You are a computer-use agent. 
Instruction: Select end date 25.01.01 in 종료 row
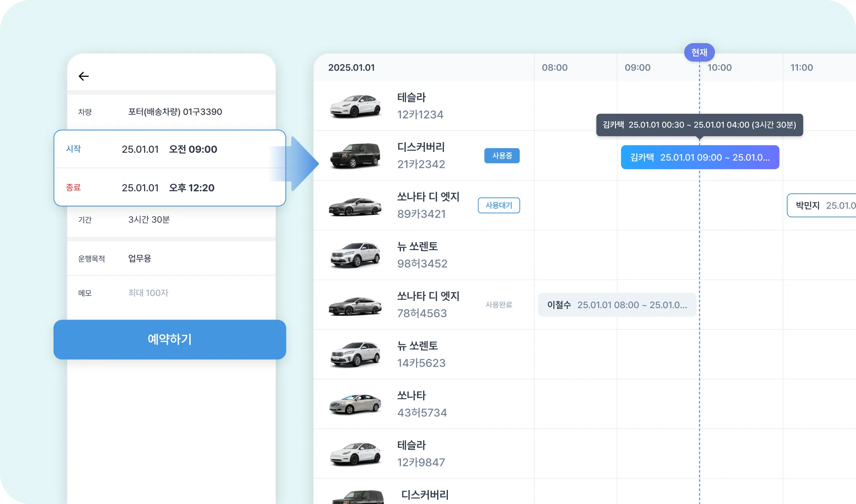[x=140, y=188]
